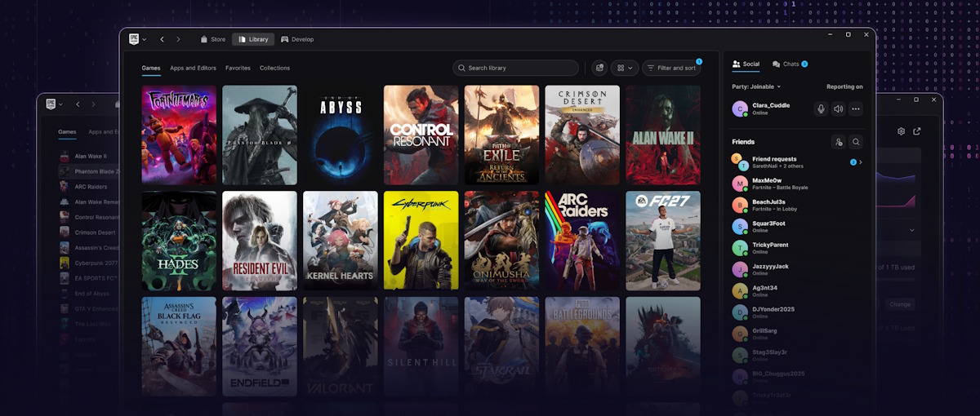
Task: Click Clara_Cuddle's profile avatar
Action: [739, 108]
